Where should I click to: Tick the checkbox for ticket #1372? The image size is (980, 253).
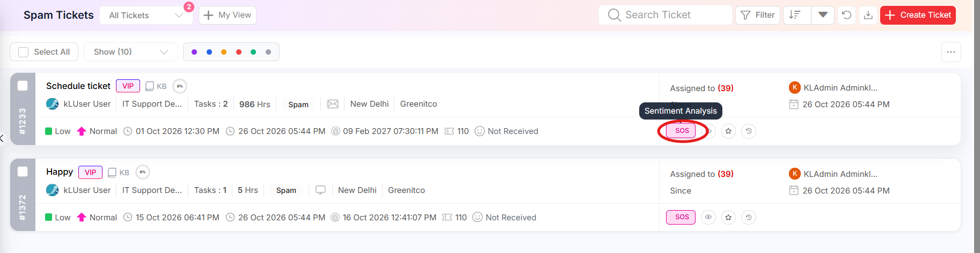click(23, 172)
